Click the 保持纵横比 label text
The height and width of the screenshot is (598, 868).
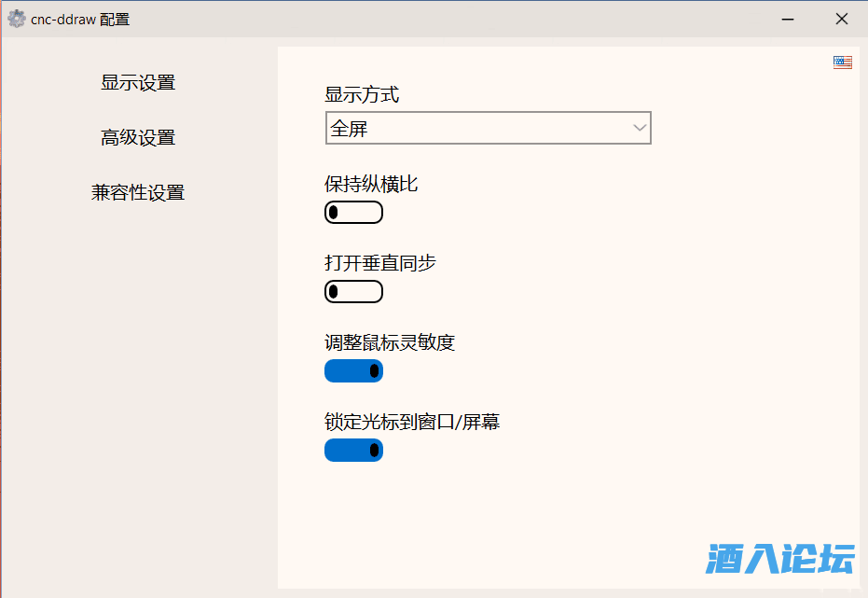pyautogui.click(x=371, y=184)
